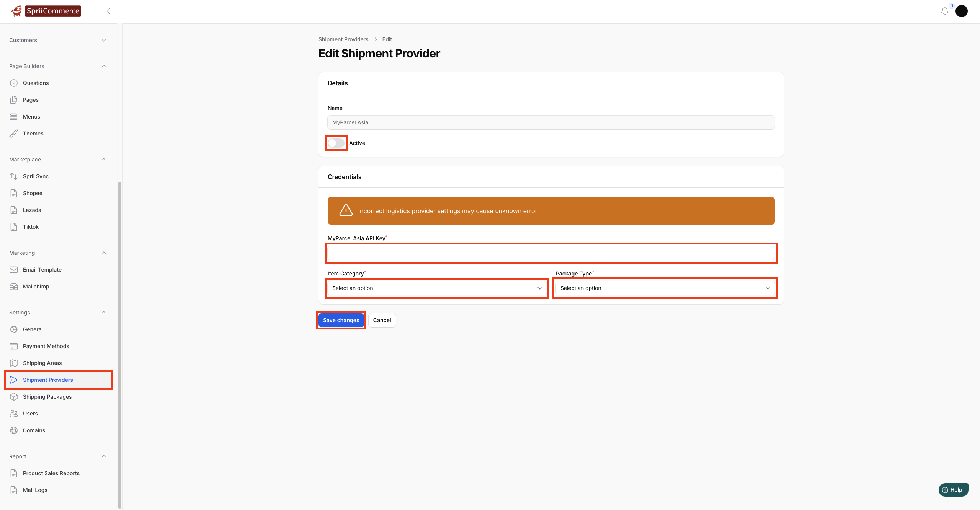Click the sidebar collapse arrow icon
This screenshot has width=980, height=510.
[109, 11]
